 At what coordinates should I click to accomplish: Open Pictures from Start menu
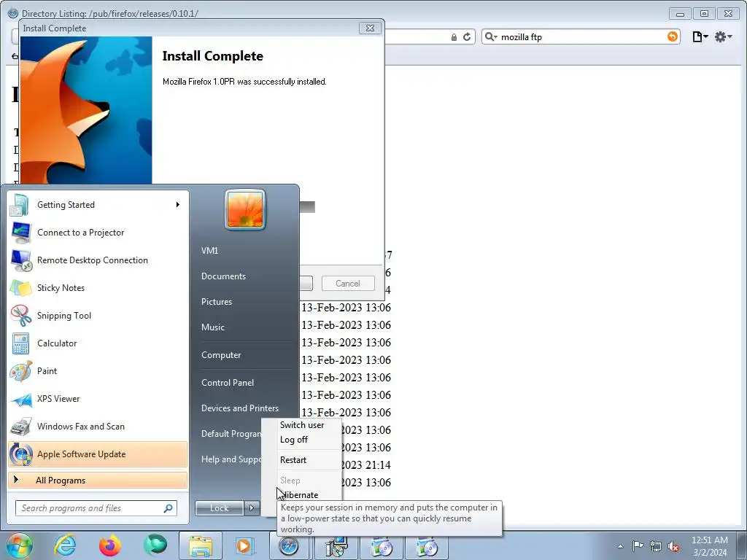point(216,302)
